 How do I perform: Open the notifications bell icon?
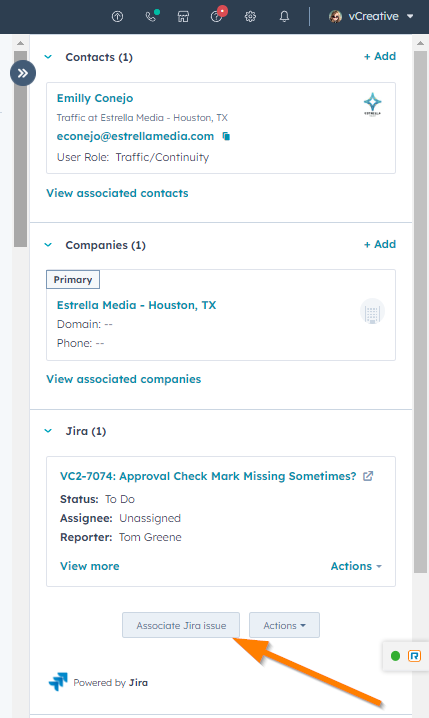click(x=284, y=16)
